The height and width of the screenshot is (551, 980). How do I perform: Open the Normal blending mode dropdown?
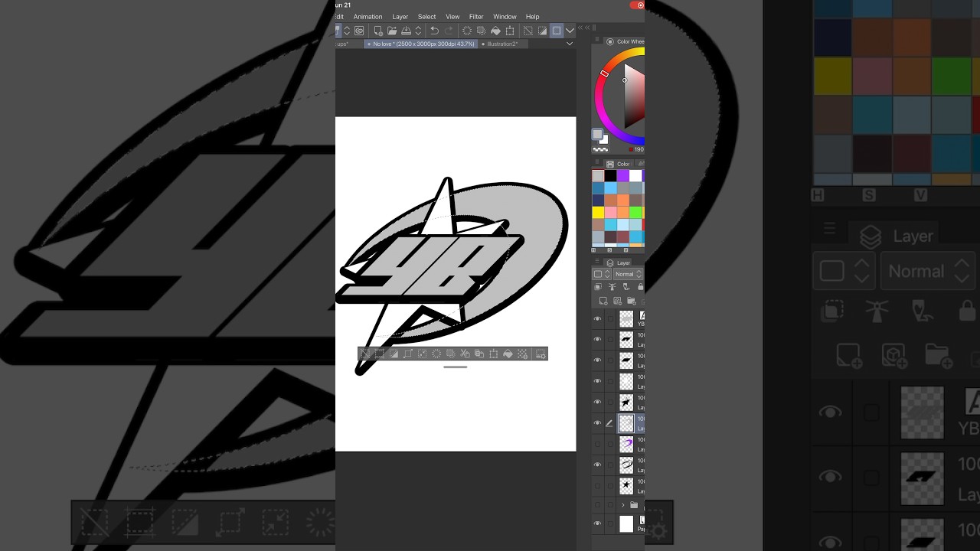click(x=629, y=274)
